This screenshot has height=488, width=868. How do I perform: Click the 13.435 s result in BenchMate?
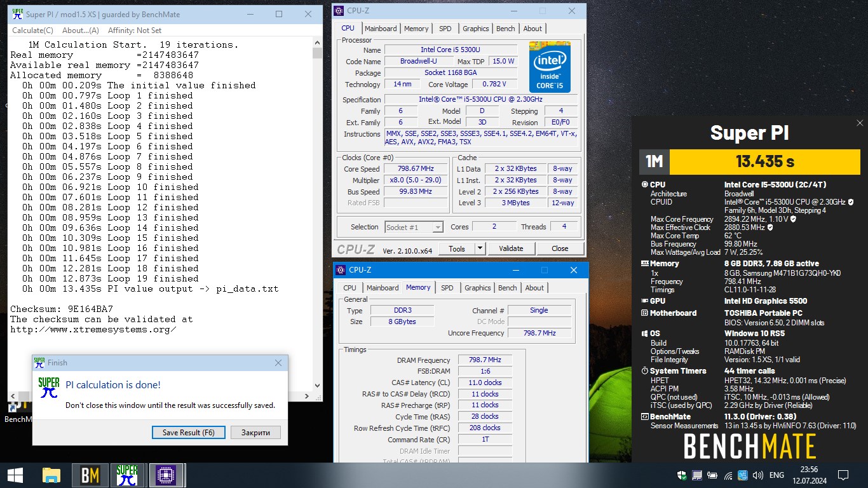coord(764,161)
